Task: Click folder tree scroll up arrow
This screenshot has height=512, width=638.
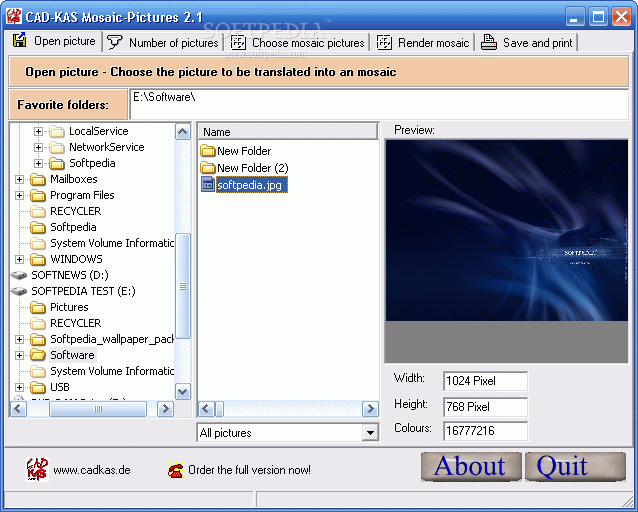Action: point(183,131)
